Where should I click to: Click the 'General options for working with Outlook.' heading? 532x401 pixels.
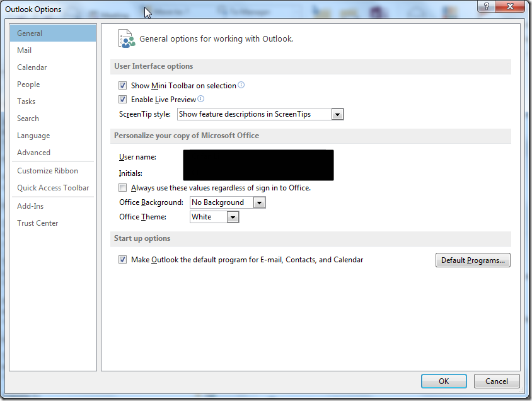[x=216, y=38]
